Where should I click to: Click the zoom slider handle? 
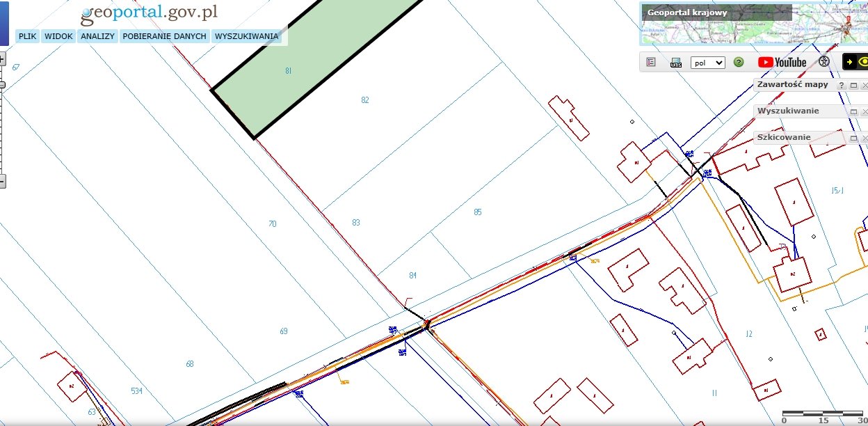pyautogui.click(x=2, y=85)
